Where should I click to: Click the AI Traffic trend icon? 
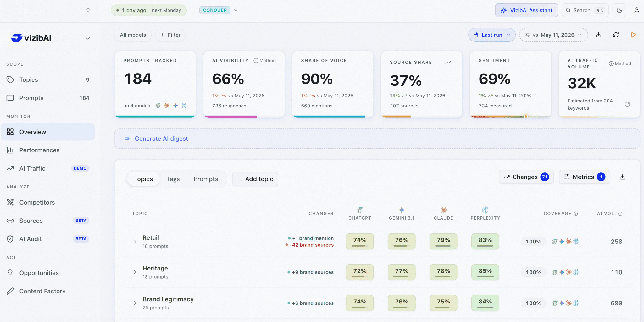[10, 168]
